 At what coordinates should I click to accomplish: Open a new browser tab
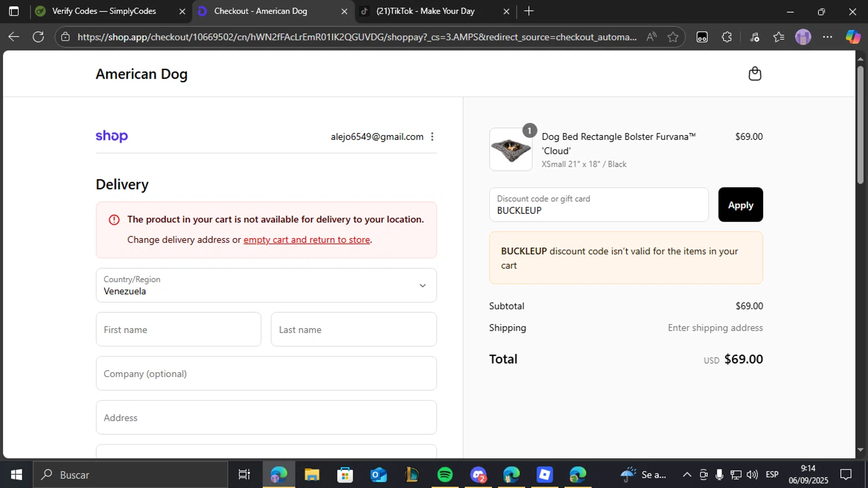click(529, 11)
